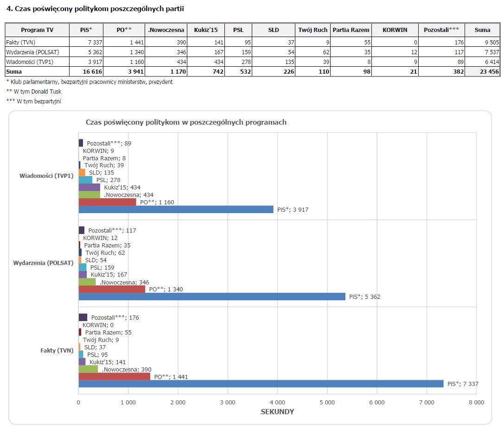Image resolution: width=504 pixels, height=429 pixels.
Task: Click the blue PiS bar for Wiadomości (TVP1)
Action: point(176,209)
